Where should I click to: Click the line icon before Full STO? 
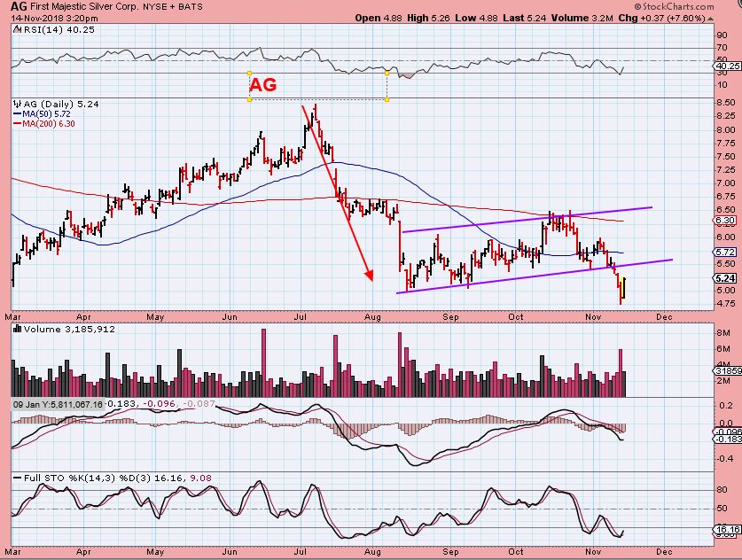click(x=18, y=478)
